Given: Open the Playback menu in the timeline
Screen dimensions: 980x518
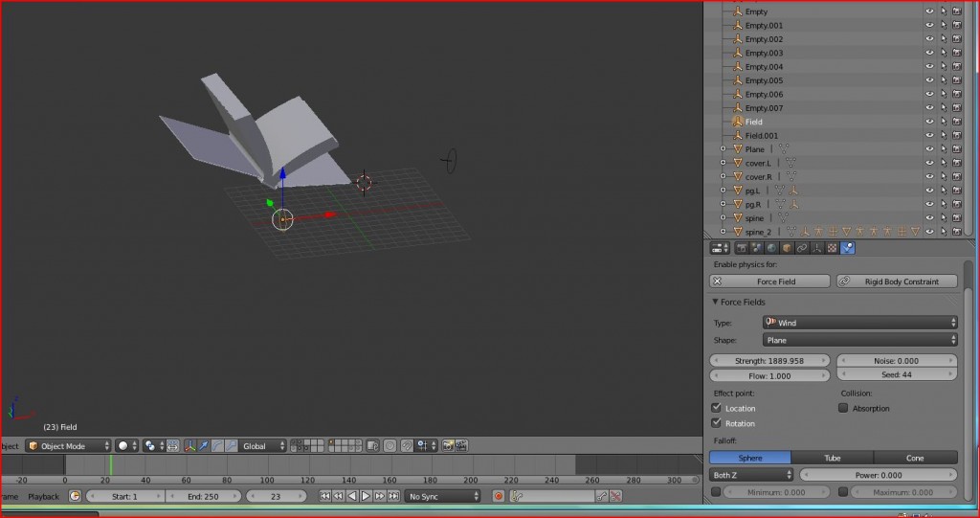Looking at the screenshot, I should click(43, 496).
